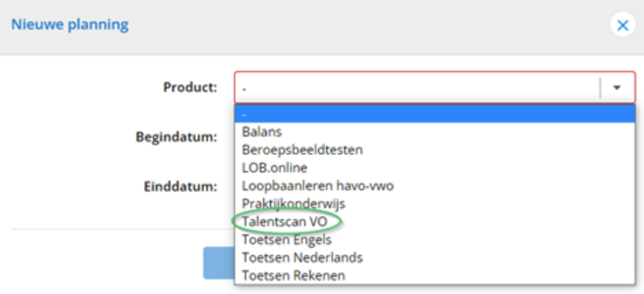Select Beroepsbeeldtesten in the dropdown
This screenshot has height=294, width=644.
pyautogui.click(x=302, y=150)
